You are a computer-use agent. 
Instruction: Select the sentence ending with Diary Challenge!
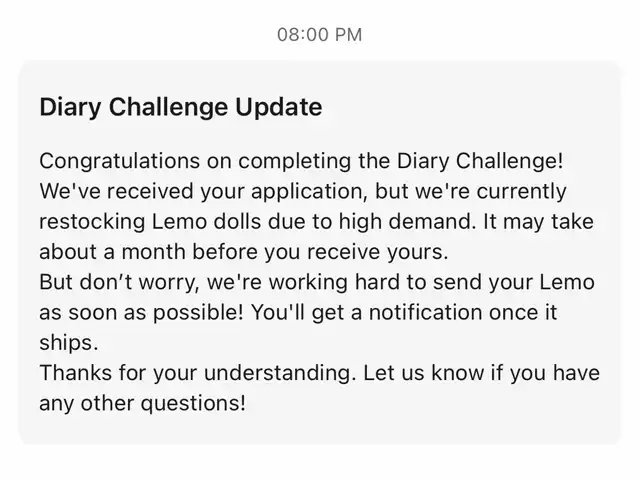[301, 161]
